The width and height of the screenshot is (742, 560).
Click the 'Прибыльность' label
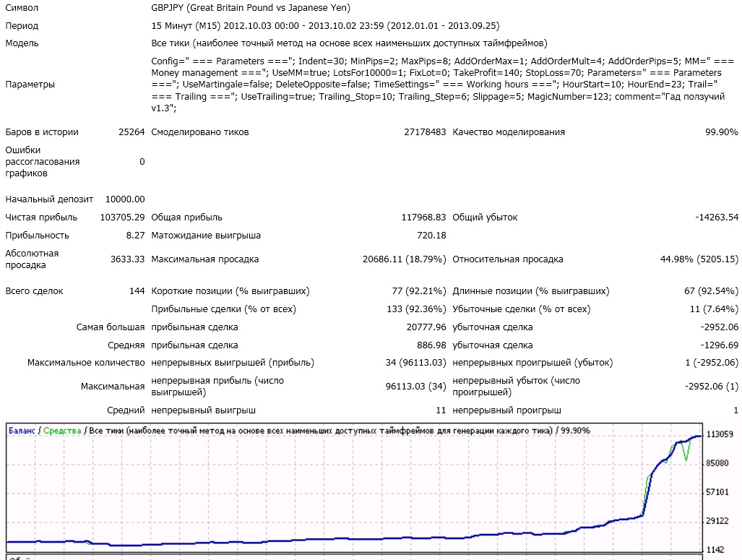(x=37, y=236)
